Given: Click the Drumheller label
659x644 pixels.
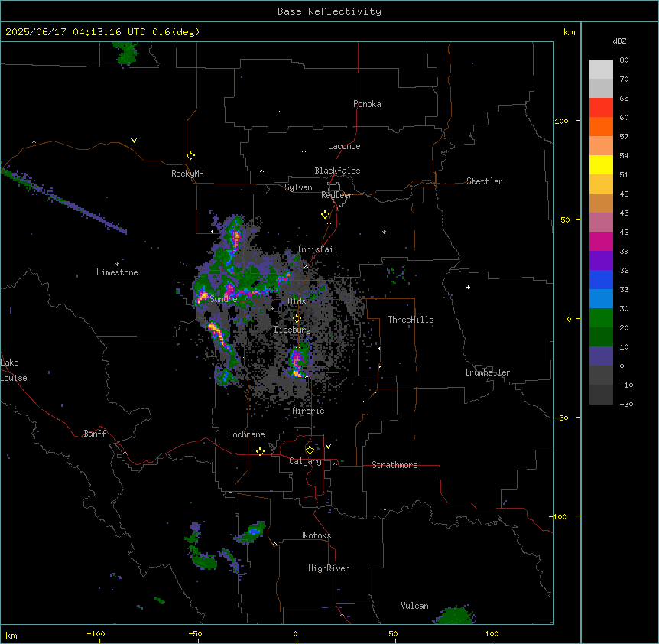Looking at the screenshot, I should click(488, 372).
